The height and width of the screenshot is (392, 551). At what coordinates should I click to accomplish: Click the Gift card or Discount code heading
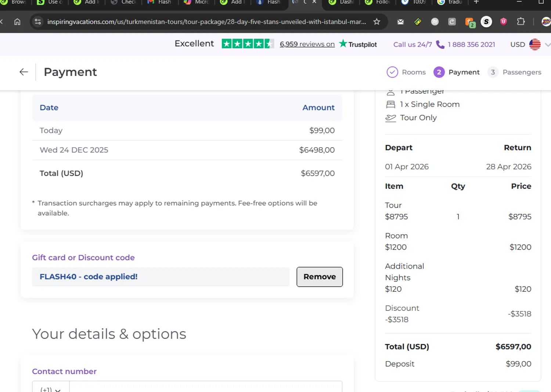pos(83,258)
